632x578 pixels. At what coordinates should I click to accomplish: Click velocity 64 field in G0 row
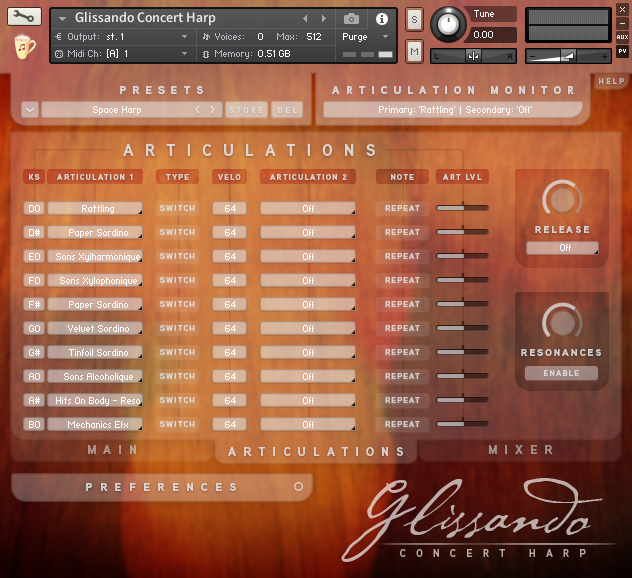pos(229,329)
